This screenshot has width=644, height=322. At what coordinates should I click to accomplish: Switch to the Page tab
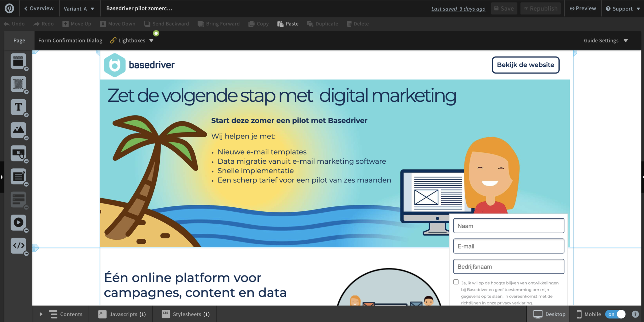tap(19, 41)
